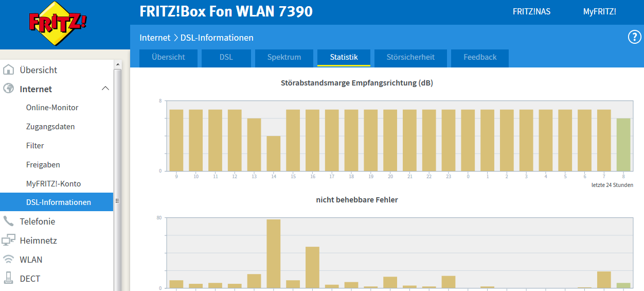This screenshot has width=644, height=291.
Task: Open MyFRITZ! link in header
Action: (599, 11)
